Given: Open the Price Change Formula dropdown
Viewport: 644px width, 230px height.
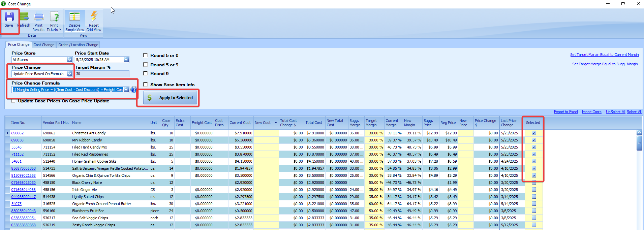Looking at the screenshot, I should [126, 90].
